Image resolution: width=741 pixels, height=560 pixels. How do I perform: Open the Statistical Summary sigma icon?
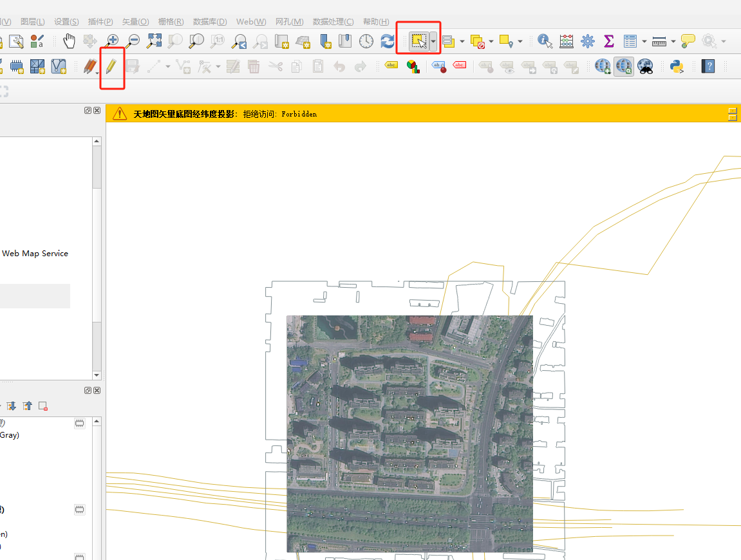click(608, 41)
